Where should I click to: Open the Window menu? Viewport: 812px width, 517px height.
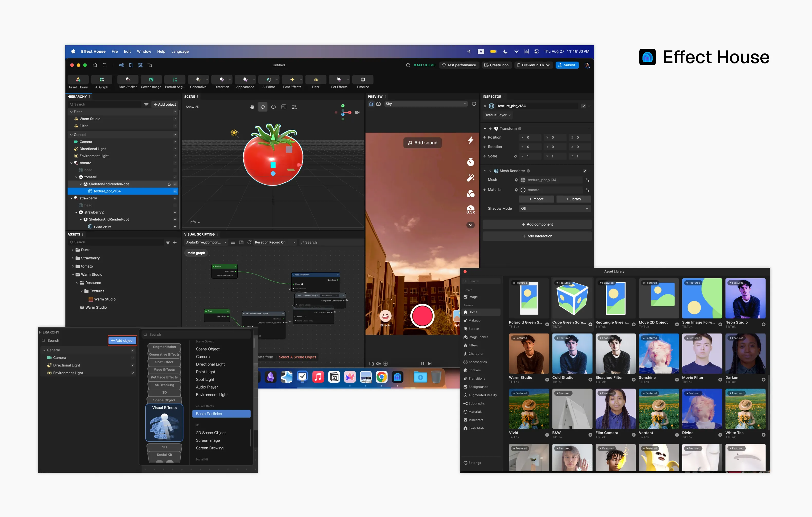pyautogui.click(x=144, y=52)
